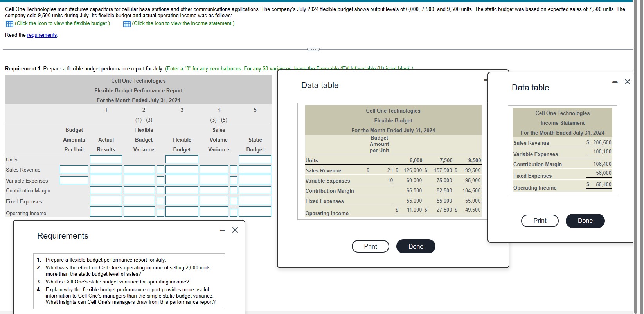
Task: Select Fixed Expenses Sales Volume Variance field
Action: coord(214,200)
